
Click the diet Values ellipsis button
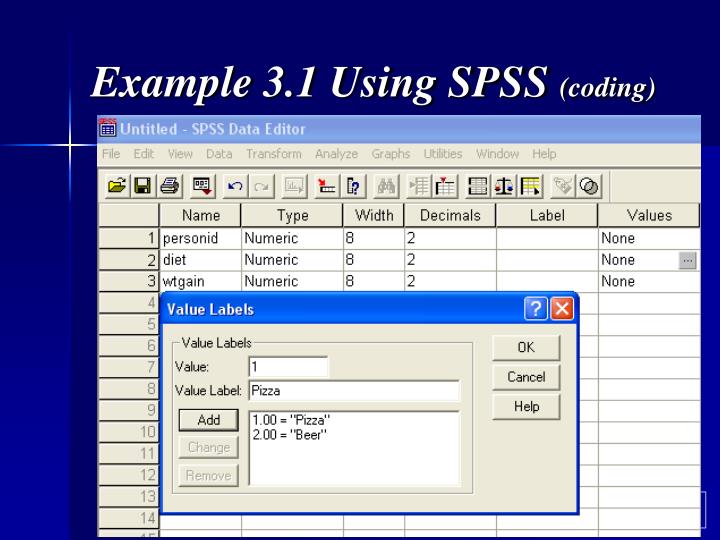[687, 261]
